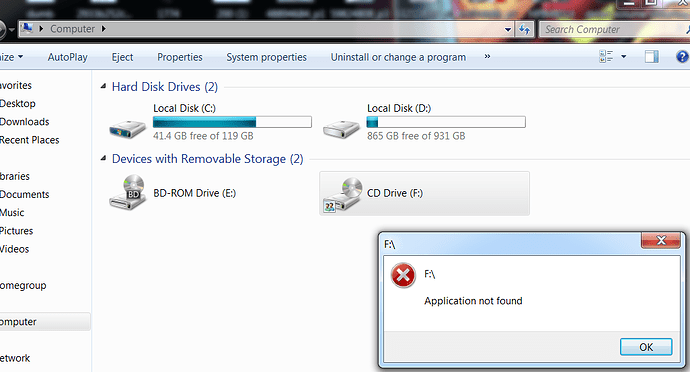Collapse Devices with Removable Storage group
690x372 pixels.
click(x=103, y=158)
